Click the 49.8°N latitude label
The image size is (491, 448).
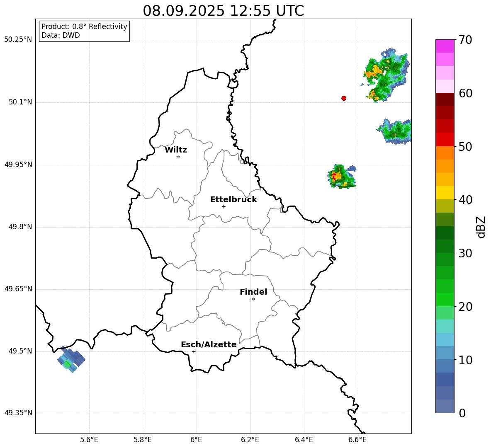(20, 227)
